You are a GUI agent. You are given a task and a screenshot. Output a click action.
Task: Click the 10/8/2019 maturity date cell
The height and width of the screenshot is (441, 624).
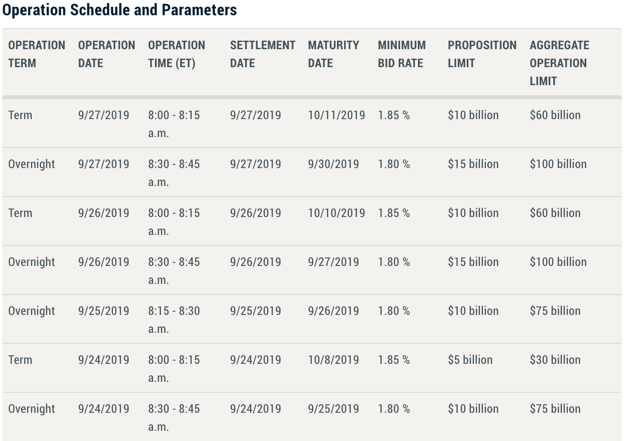[x=333, y=360]
